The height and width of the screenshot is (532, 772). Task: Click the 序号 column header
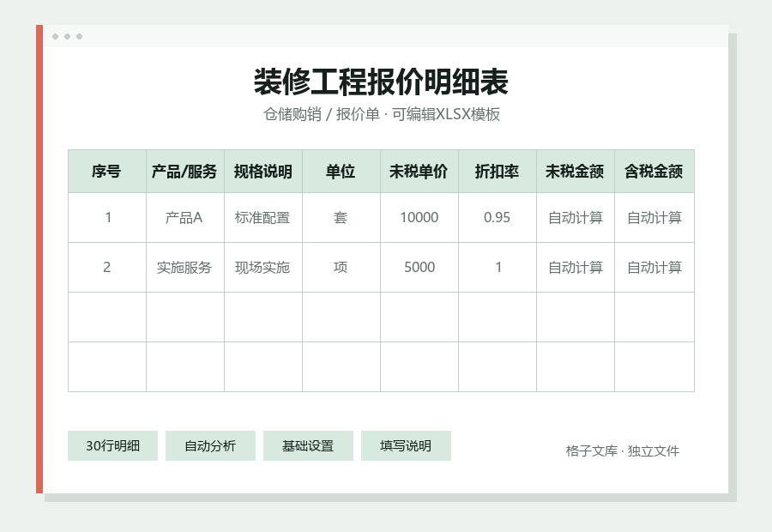[x=107, y=172]
